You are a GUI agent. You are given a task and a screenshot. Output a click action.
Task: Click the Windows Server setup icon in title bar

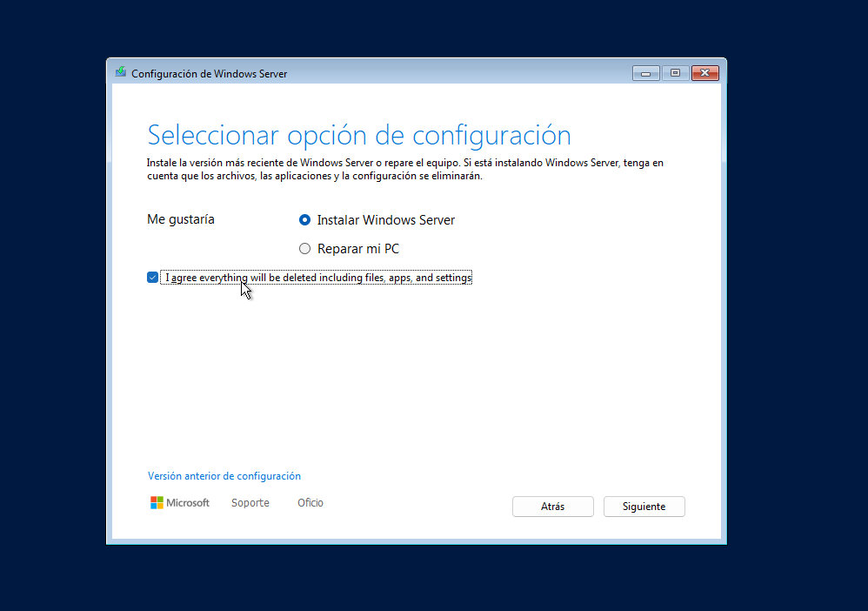click(121, 73)
